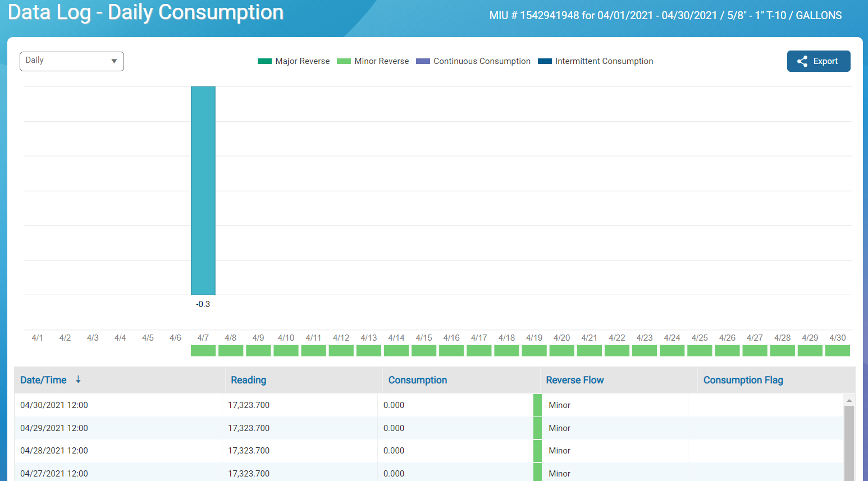
Task: Click the dropdown arrow on the interval selector
Action: tap(115, 61)
